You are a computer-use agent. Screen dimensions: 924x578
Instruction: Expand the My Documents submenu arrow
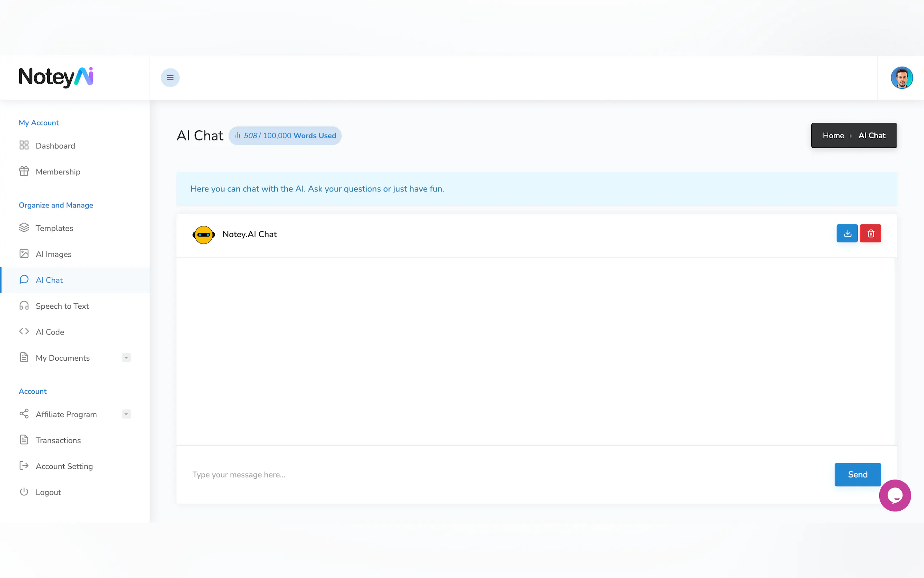click(126, 358)
